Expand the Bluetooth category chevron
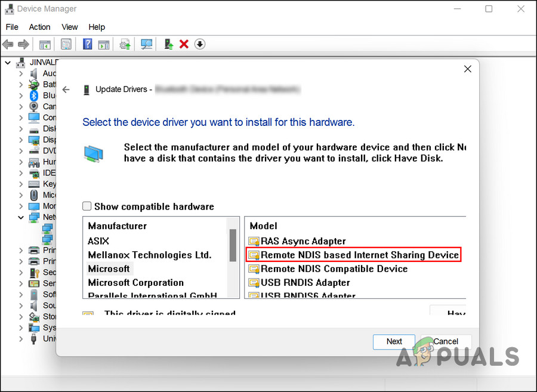Image resolution: width=537 pixels, height=392 pixels. click(21, 95)
